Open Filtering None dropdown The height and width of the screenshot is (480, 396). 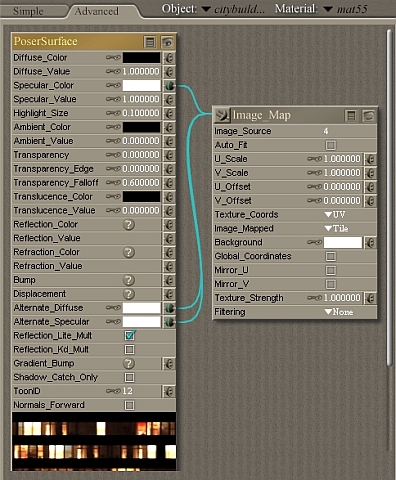pyautogui.click(x=339, y=312)
